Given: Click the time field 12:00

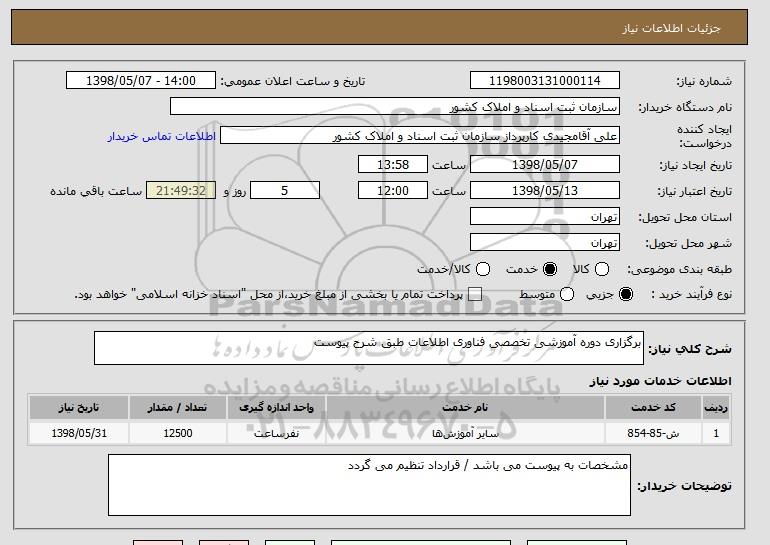Looking at the screenshot, I should coord(393,191).
